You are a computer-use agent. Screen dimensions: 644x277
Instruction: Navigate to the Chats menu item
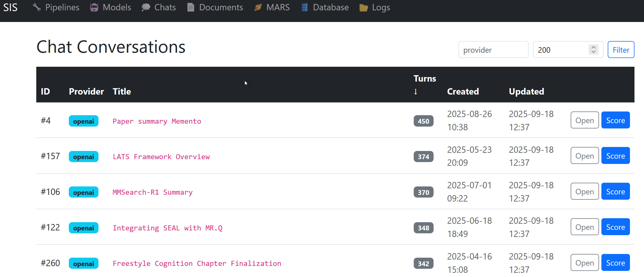tap(165, 7)
